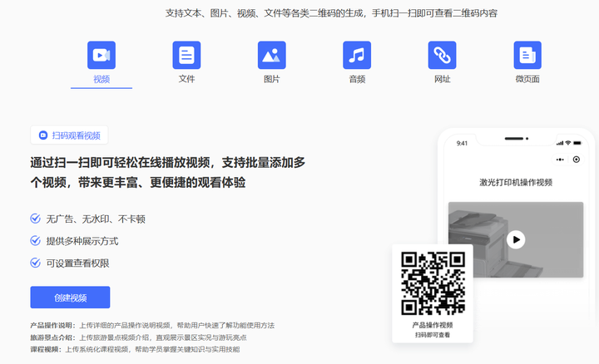Viewport: 599px width, 364px height.
Task: Click the battery icon in phone status bar
Action: [x=577, y=143]
